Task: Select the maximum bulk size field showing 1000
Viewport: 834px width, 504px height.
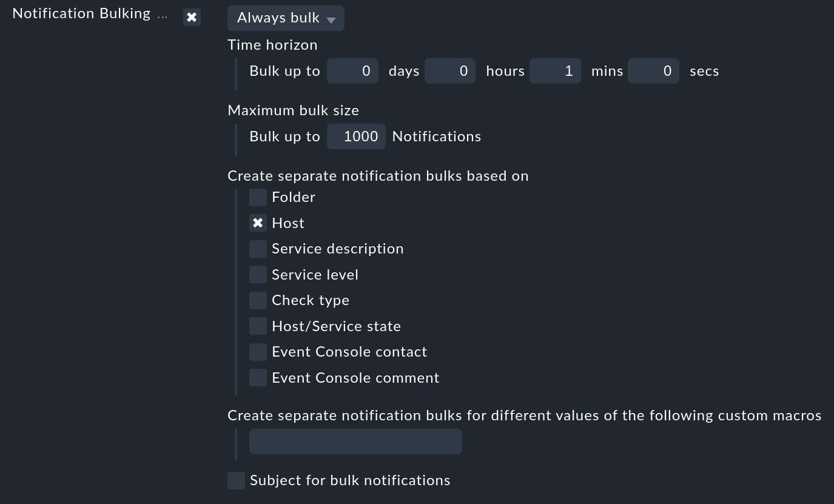Action: coord(356,136)
